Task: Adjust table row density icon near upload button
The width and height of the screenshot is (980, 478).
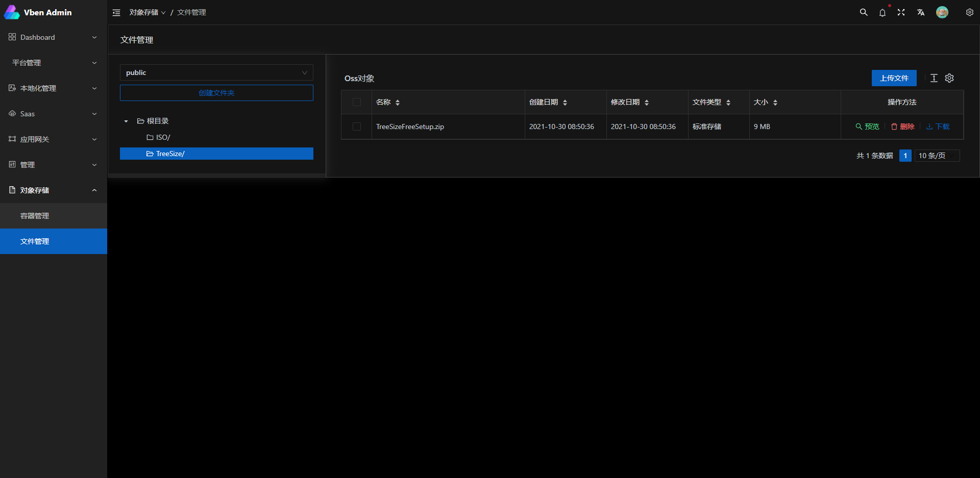Action: click(934, 78)
